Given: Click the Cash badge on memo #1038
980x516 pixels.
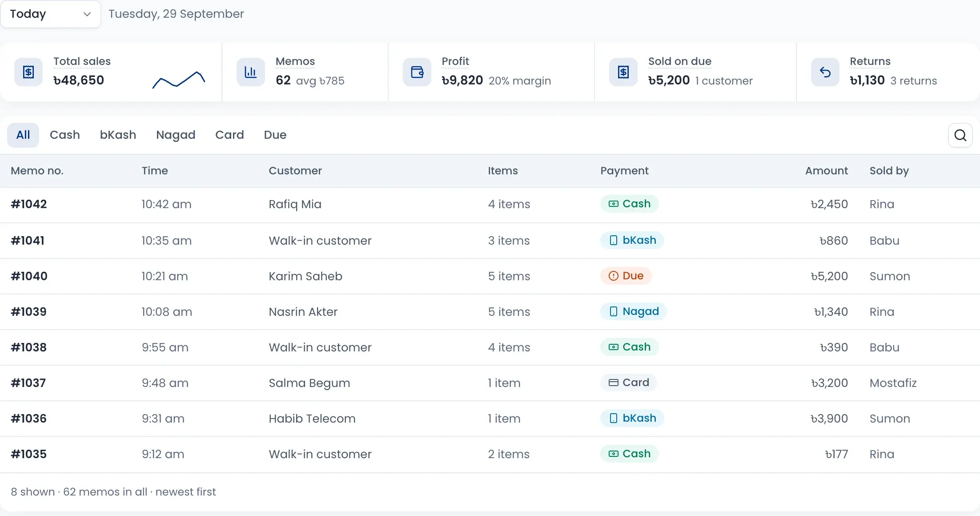Looking at the screenshot, I should click(629, 347).
